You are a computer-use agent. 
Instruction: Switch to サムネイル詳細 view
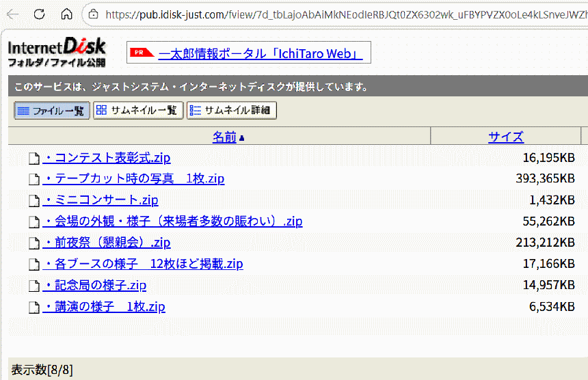[x=231, y=111]
